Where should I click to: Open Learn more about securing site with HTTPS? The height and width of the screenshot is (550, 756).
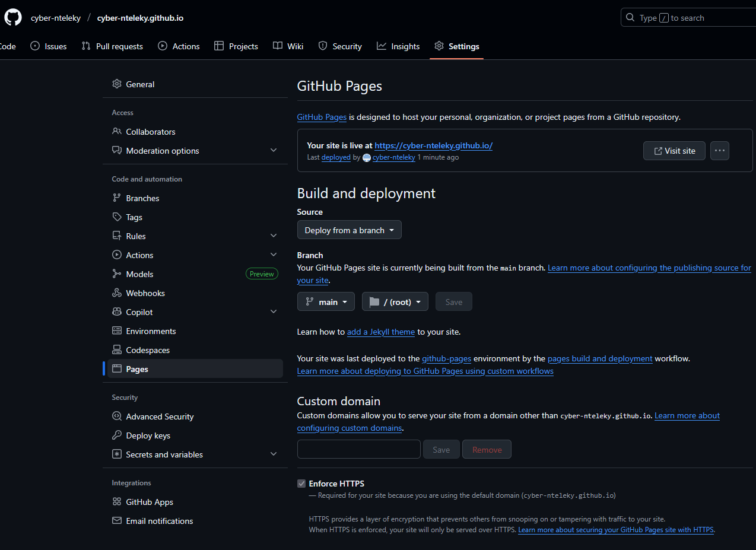(x=616, y=530)
